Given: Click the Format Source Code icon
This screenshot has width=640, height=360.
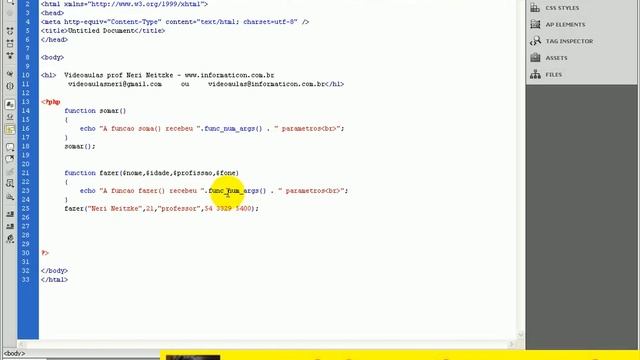Looking at the screenshot, I should point(10,239).
